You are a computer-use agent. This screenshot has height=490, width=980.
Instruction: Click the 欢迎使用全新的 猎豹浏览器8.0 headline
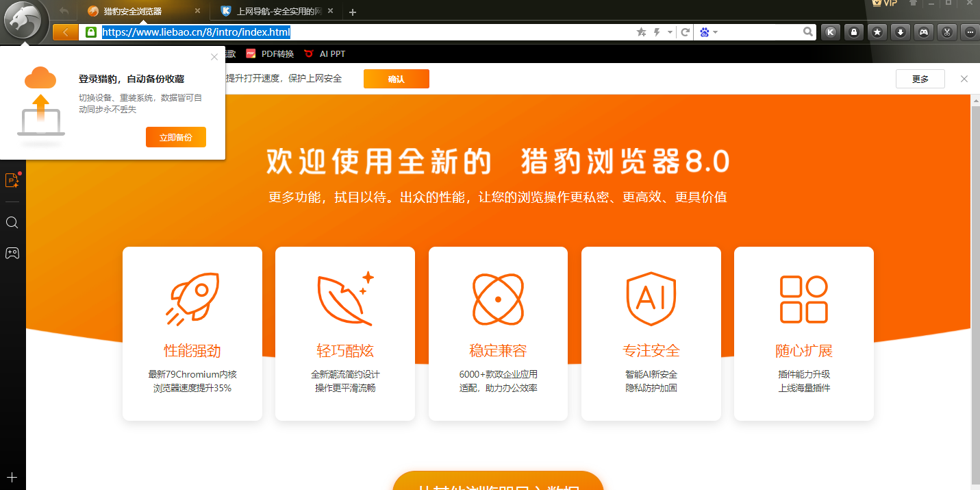point(498,162)
